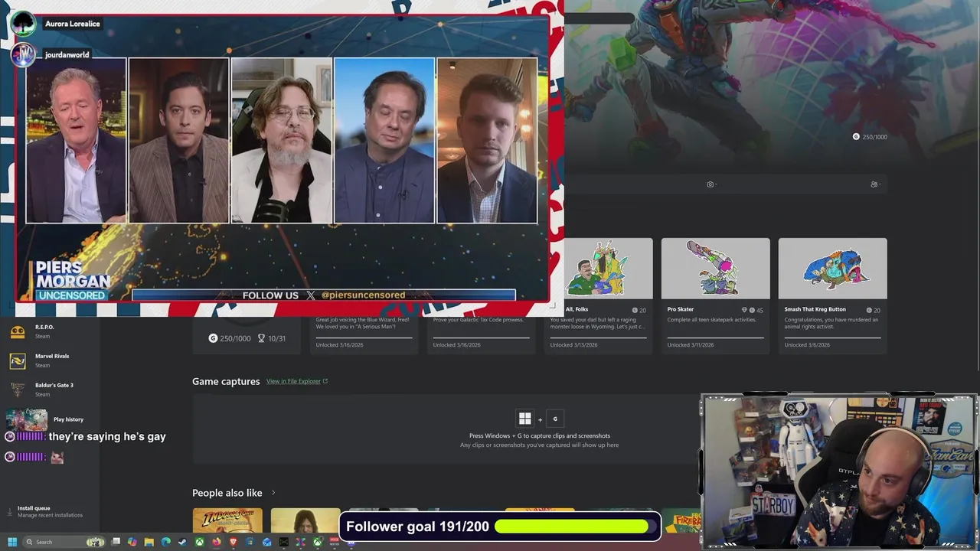Open Brave browser from the taskbar

click(234, 542)
